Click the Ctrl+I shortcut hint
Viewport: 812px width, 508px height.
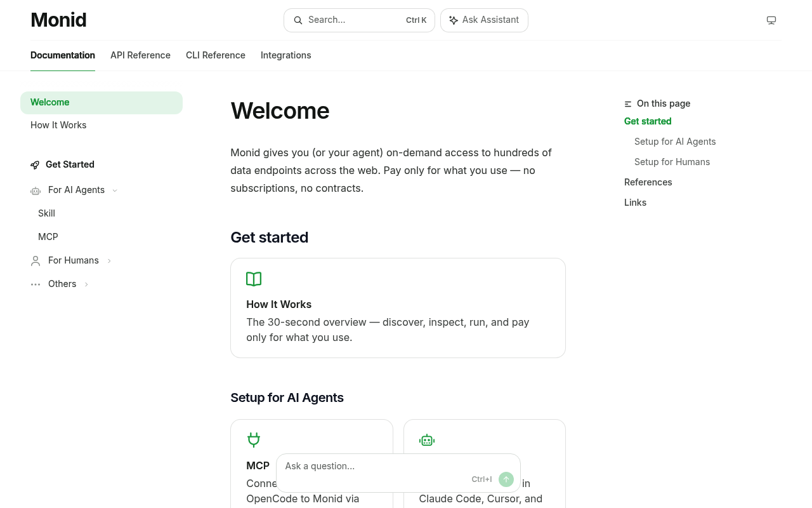481,479
